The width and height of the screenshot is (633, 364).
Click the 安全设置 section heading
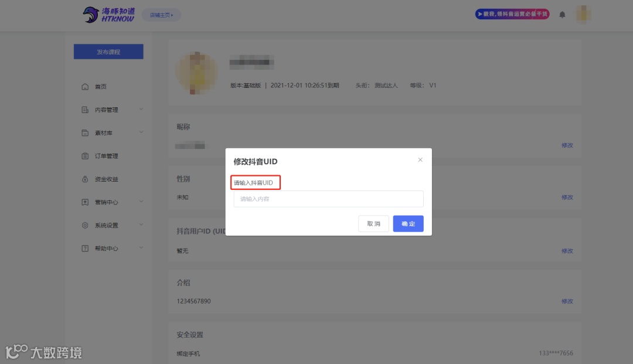pyautogui.click(x=190, y=335)
